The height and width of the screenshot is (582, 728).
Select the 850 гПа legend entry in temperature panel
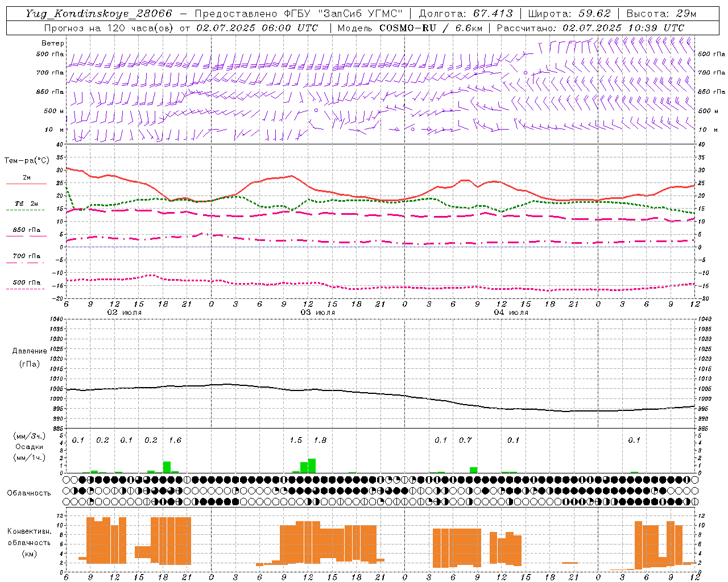click(26, 230)
